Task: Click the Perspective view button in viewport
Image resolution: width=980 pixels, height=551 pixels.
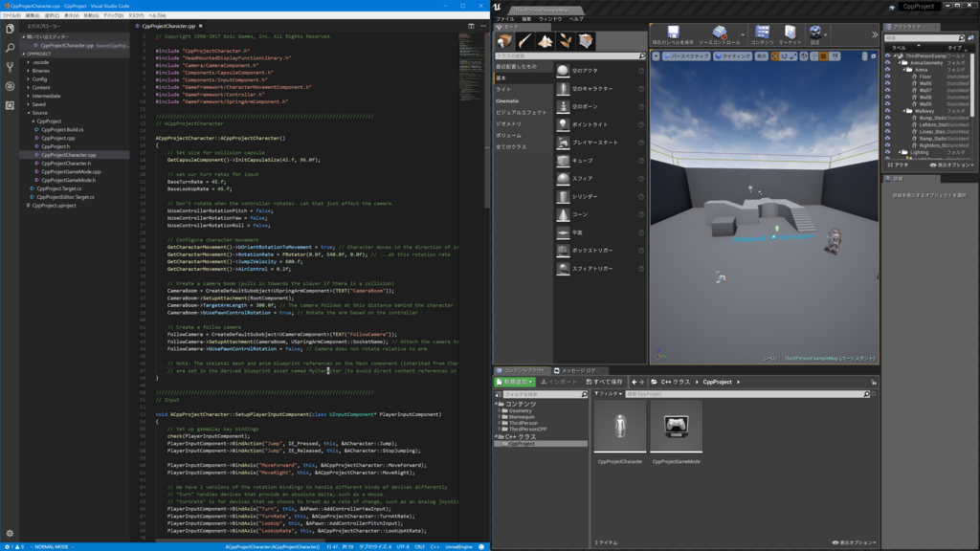Action: 686,56
